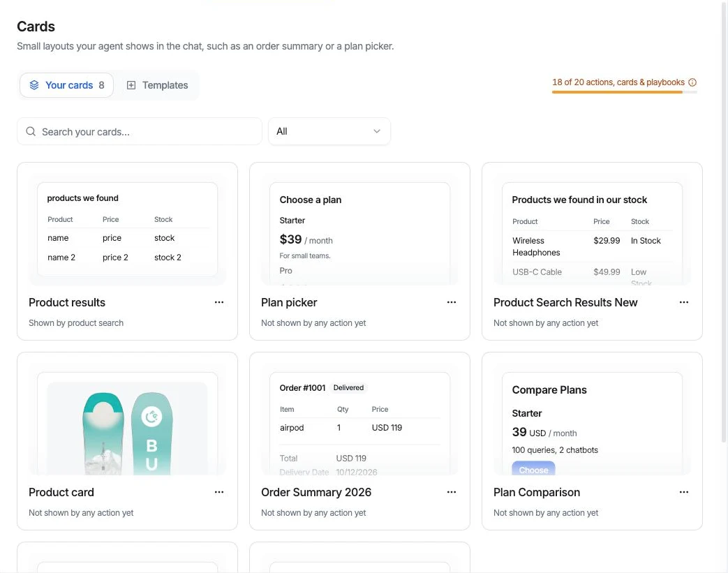The height and width of the screenshot is (573, 728).
Task: Click the Delivered status badge
Action: pos(348,388)
